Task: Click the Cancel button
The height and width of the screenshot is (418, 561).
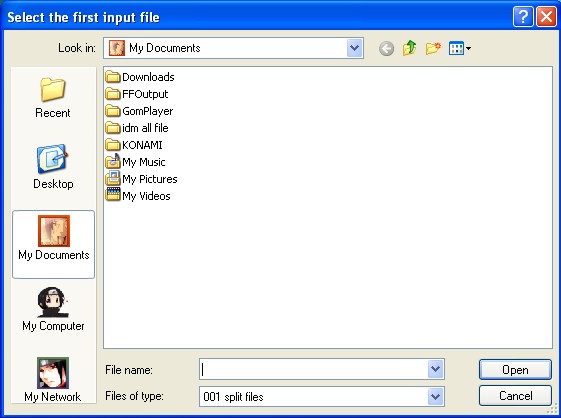Action: coord(515,396)
